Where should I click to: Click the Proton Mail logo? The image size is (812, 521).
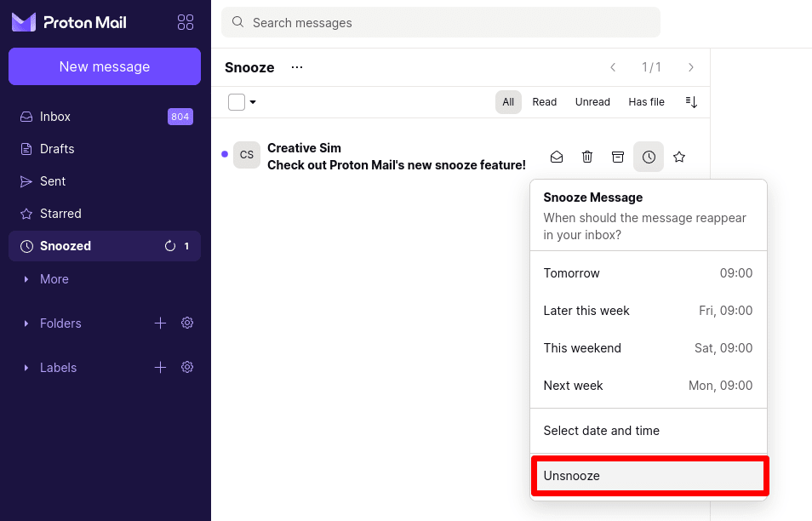click(x=70, y=22)
